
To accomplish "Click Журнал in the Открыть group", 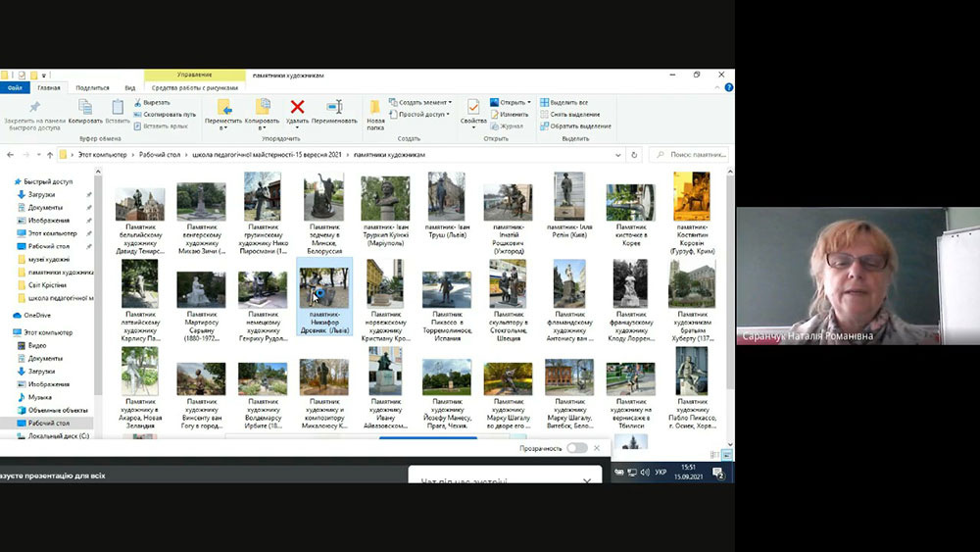I will [507, 126].
